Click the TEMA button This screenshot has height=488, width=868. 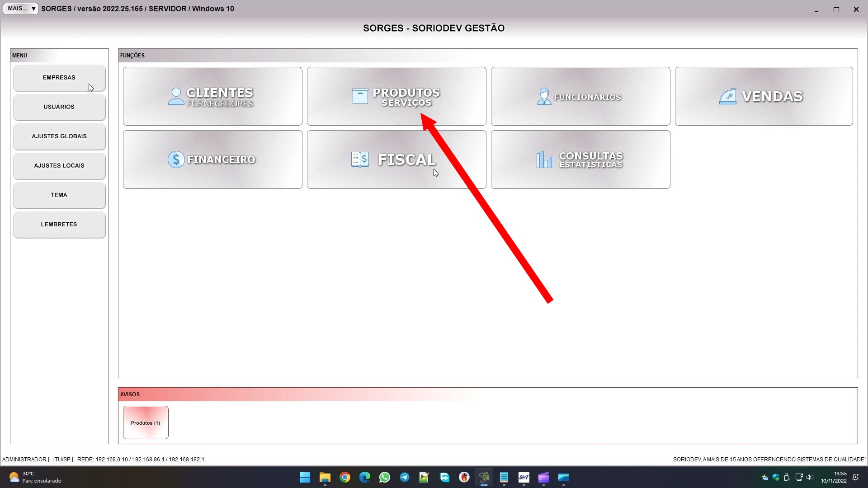point(59,195)
